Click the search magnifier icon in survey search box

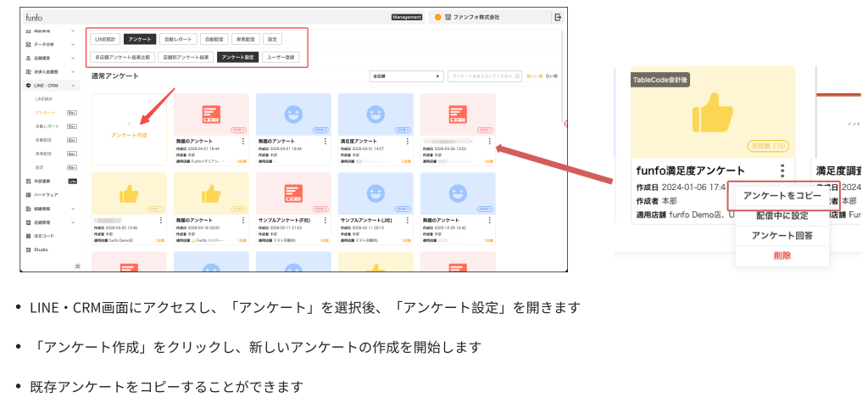[x=517, y=76]
